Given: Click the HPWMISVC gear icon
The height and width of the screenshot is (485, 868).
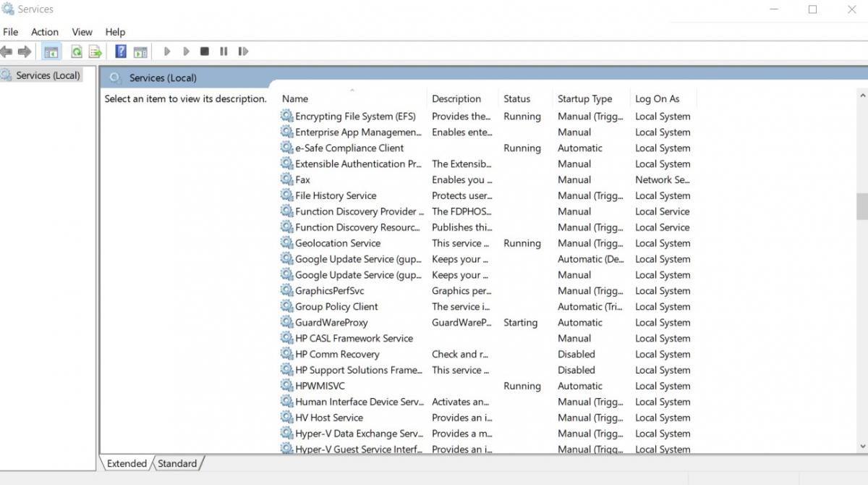Looking at the screenshot, I should pos(287,386).
